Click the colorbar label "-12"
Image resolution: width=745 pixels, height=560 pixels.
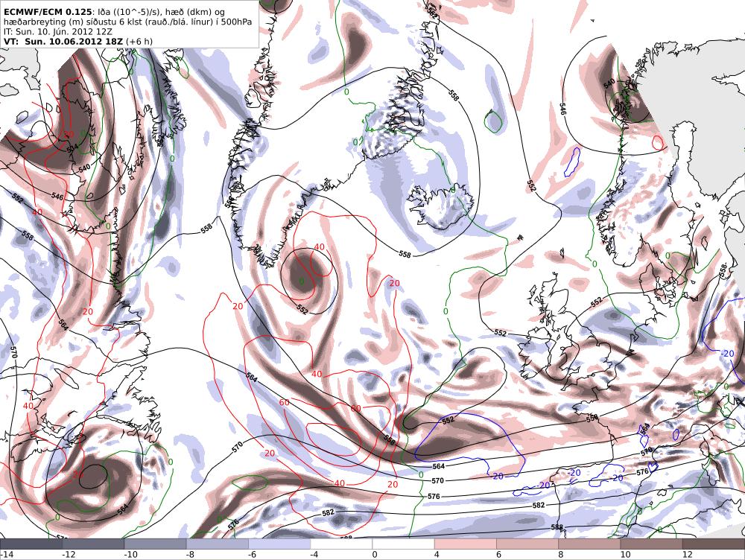point(69,554)
